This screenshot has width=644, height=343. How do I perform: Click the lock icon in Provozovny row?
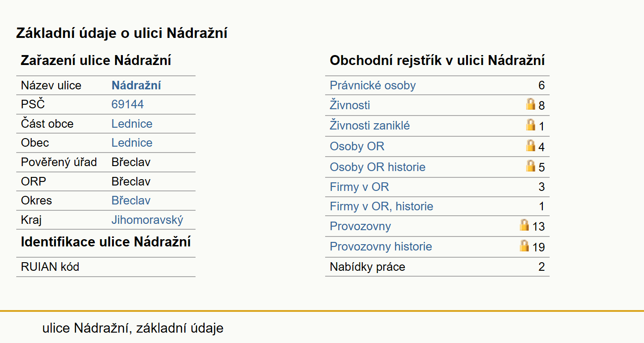pos(524,225)
